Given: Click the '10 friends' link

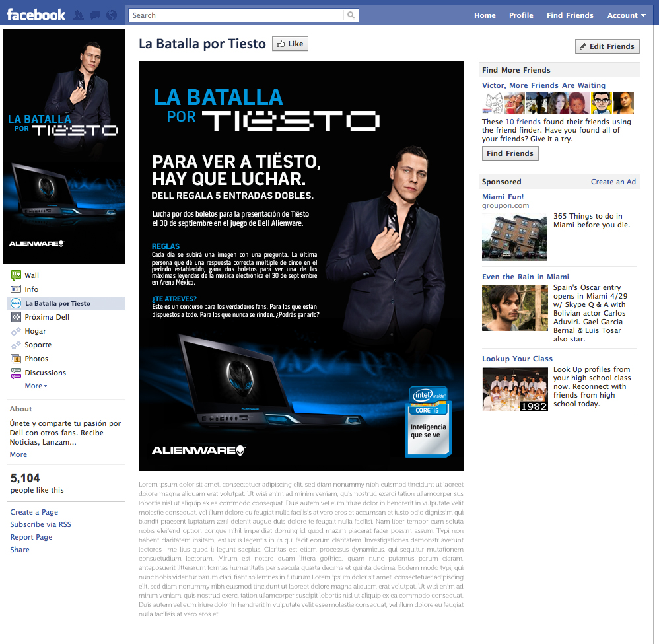Looking at the screenshot, I should click(x=523, y=122).
